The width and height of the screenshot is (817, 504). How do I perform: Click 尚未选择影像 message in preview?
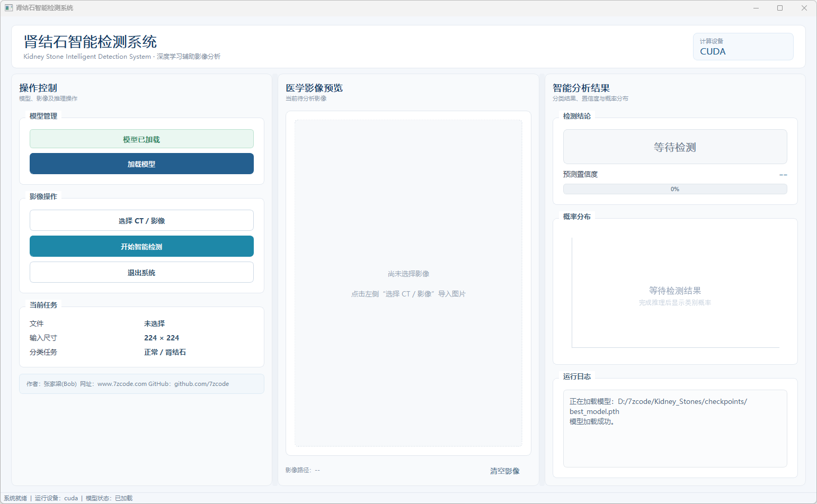click(x=408, y=274)
